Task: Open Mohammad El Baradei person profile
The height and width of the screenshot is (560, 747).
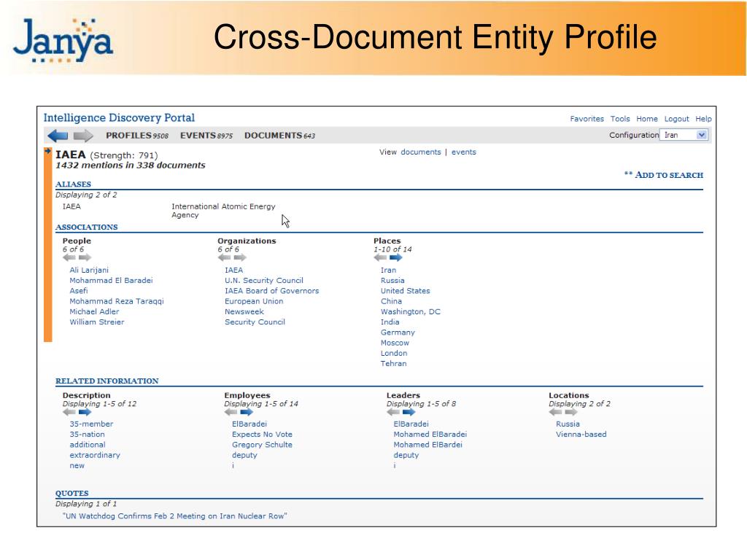Action: pos(111,281)
